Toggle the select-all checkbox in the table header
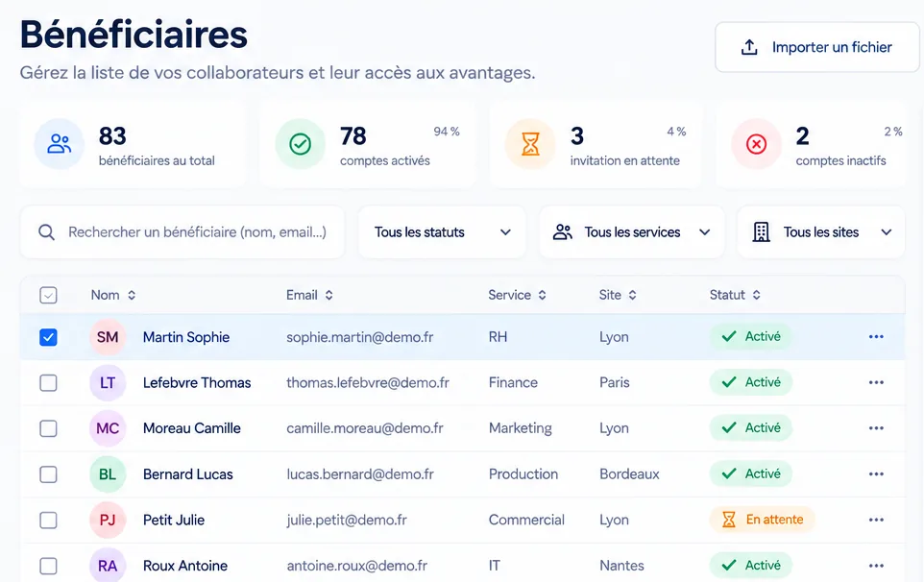Image resolution: width=924 pixels, height=582 pixels. pos(48,295)
